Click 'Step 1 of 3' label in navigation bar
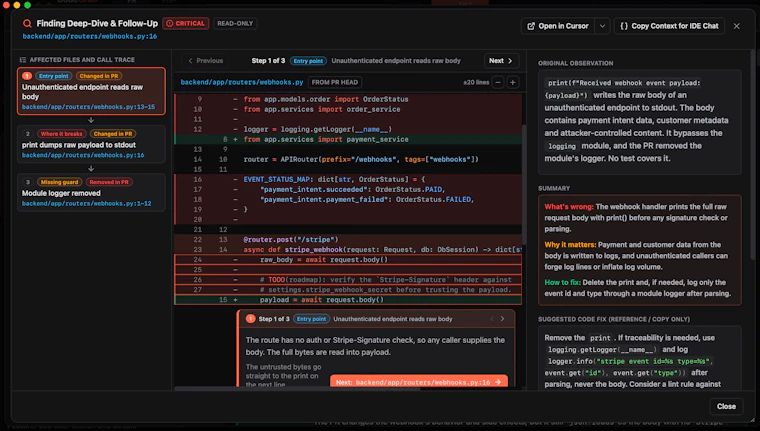 [268, 61]
